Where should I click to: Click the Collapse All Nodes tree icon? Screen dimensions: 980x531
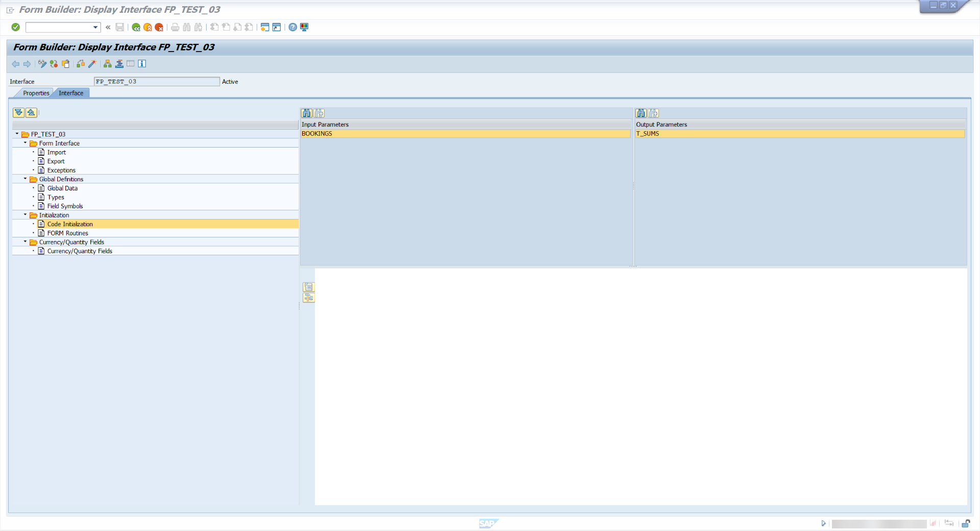[x=31, y=112]
